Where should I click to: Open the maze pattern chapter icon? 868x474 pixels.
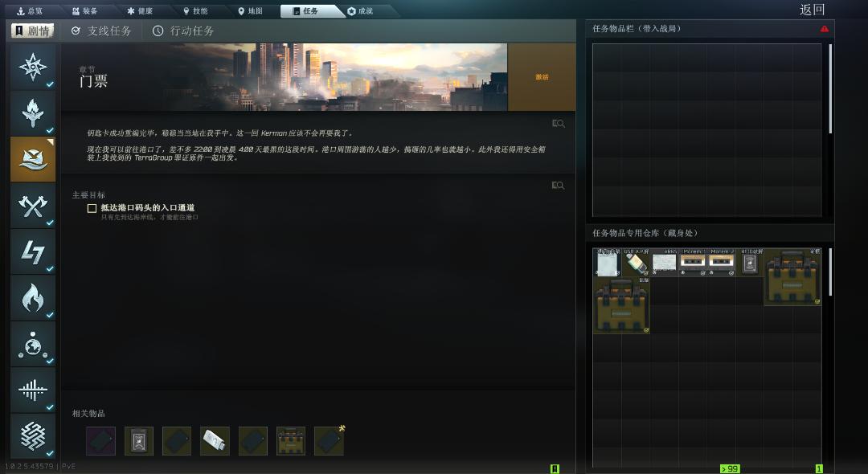coord(33,436)
